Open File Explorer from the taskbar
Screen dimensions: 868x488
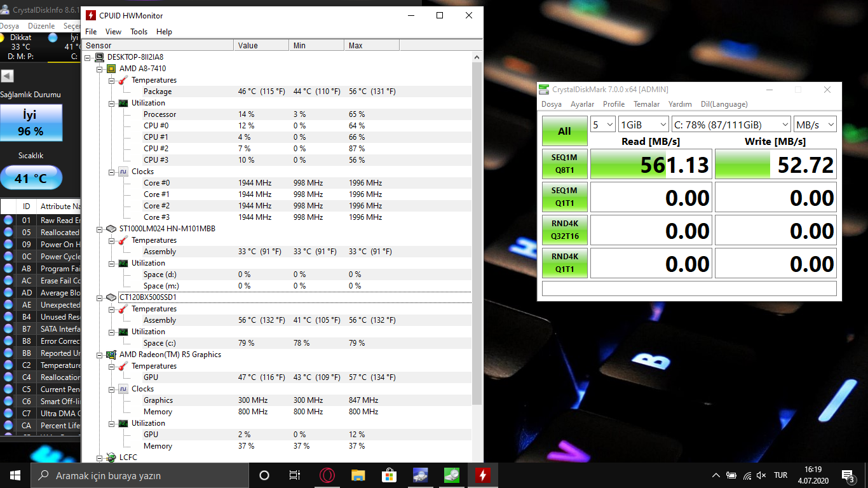click(x=358, y=475)
